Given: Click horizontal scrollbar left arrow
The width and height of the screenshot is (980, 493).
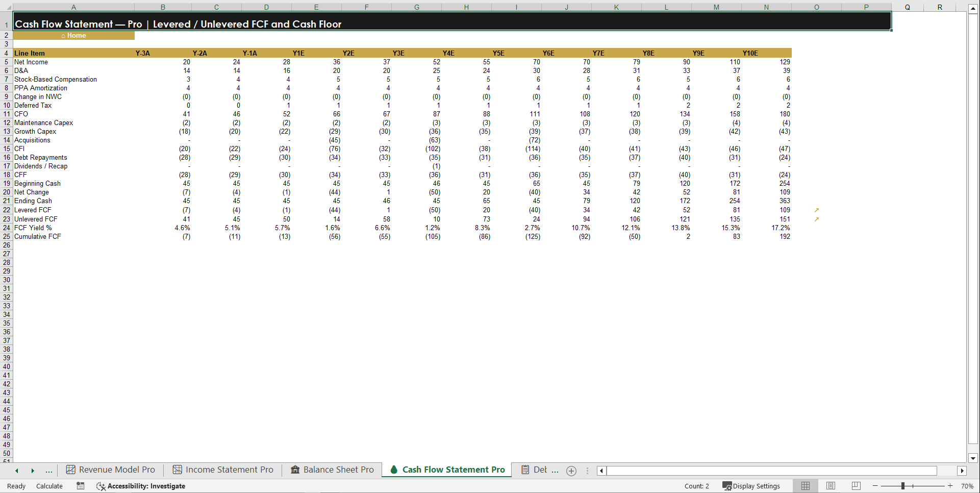Looking at the screenshot, I should click(601, 471).
